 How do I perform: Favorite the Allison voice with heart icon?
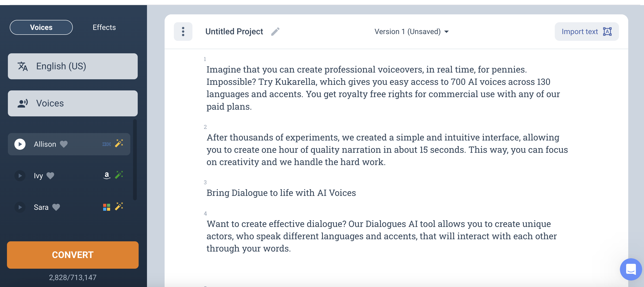(x=64, y=144)
